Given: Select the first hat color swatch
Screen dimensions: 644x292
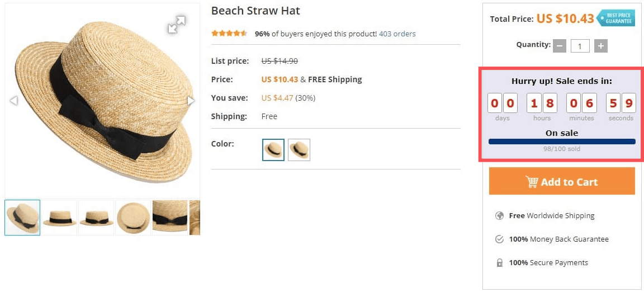Looking at the screenshot, I should [273, 150].
